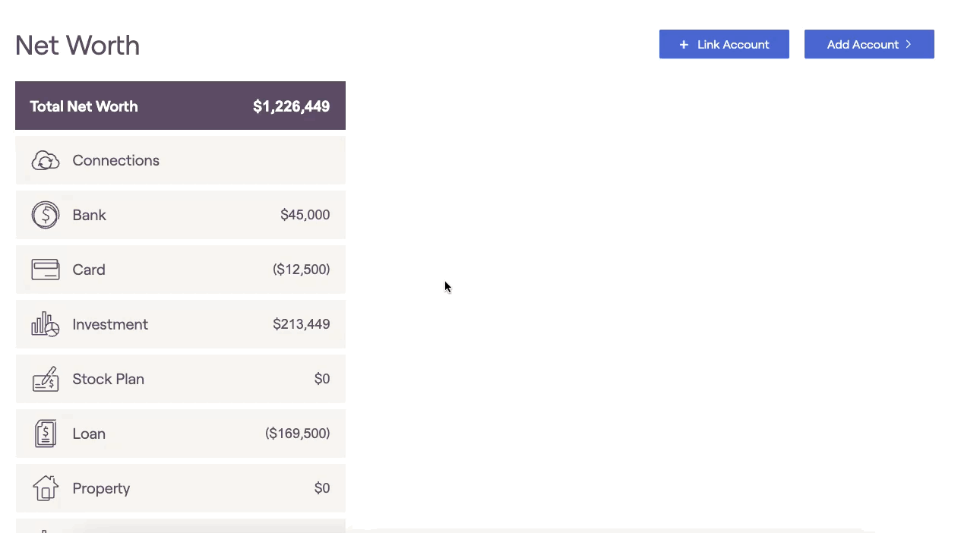Expand the Connections row
This screenshot has height=533, width=980.
180,160
